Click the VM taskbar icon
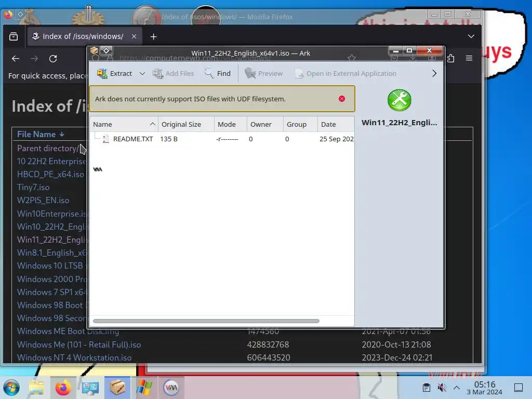Image resolution: width=532 pixels, height=399 pixels. [x=171, y=388]
